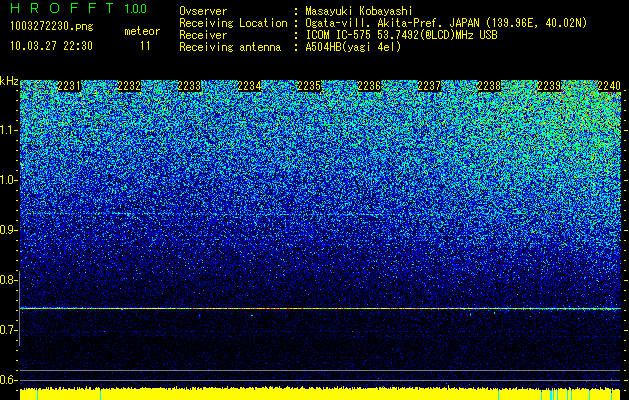
Task: Click the Receiving antenna label
Action: tap(230, 47)
